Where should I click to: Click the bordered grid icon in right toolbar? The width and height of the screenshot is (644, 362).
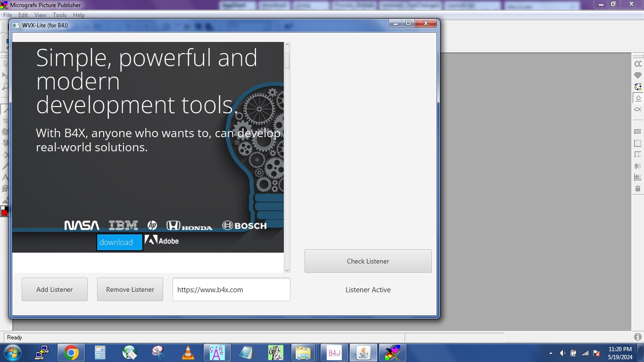[638, 143]
